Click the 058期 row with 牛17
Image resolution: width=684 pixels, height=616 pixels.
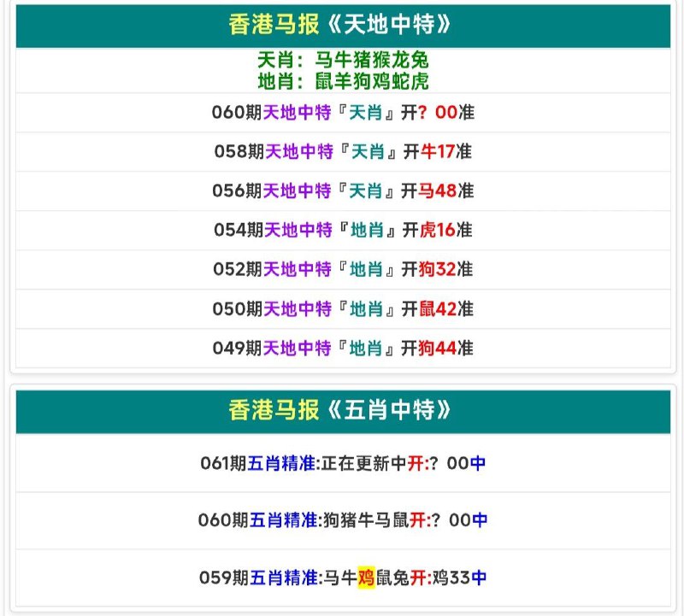343,152
